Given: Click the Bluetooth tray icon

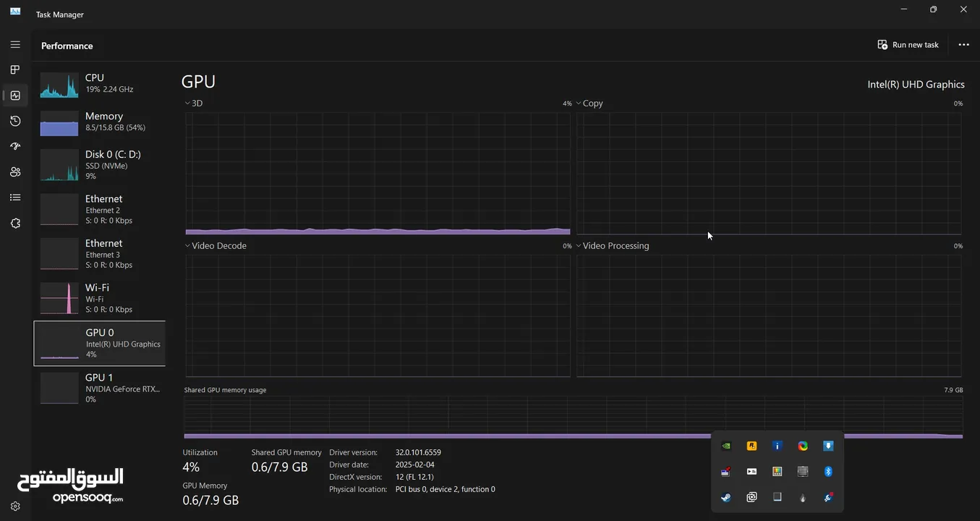Looking at the screenshot, I should (829, 472).
